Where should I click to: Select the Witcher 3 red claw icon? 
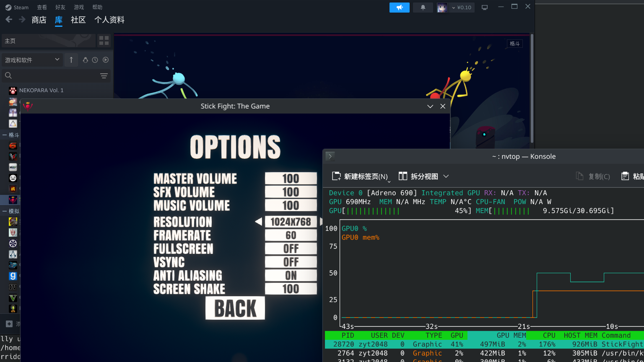(x=13, y=232)
